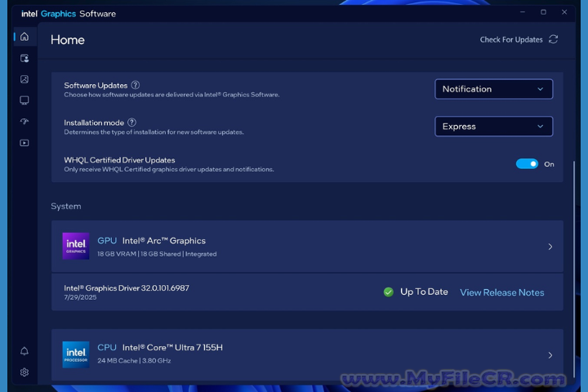Click the driver date 7/29/2025
Viewport: 588px width, 392px height.
pos(80,297)
